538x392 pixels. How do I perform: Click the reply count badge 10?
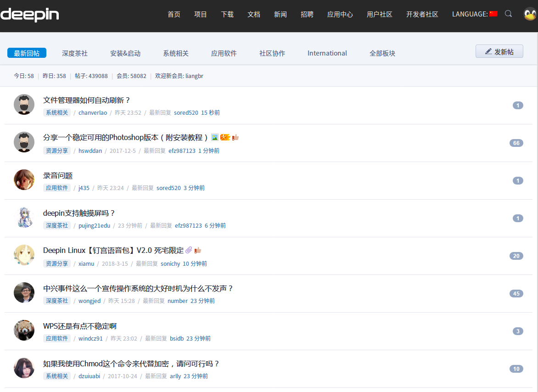[x=516, y=369]
